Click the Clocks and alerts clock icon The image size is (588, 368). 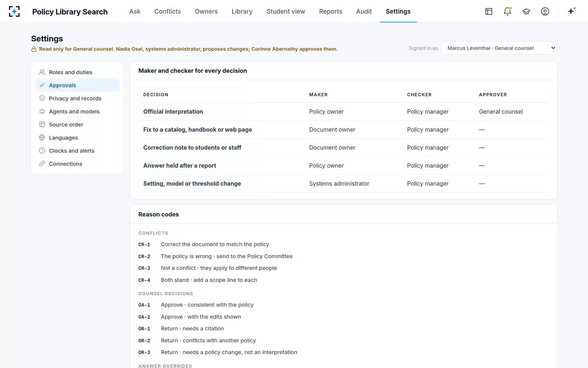(x=42, y=150)
